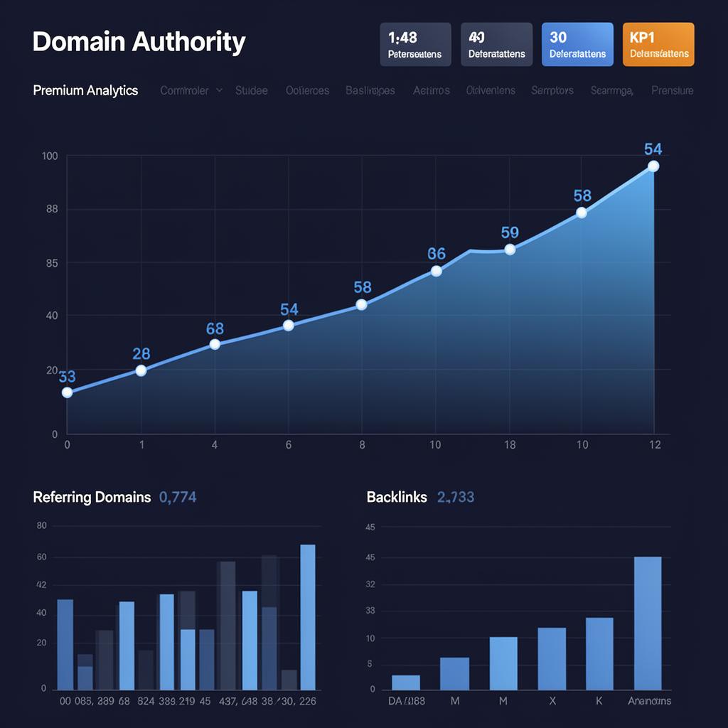Switch to the Samptors tab
The image size is (728, 728).
[552, 90]
